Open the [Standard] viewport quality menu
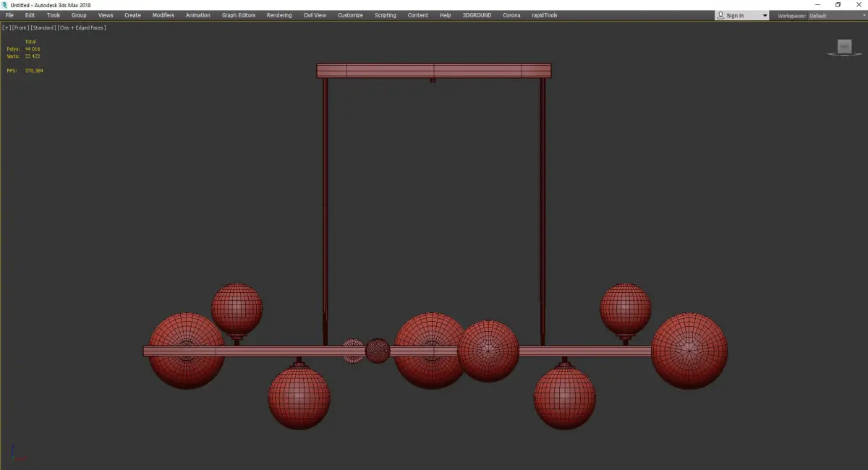 coord(43,27)
